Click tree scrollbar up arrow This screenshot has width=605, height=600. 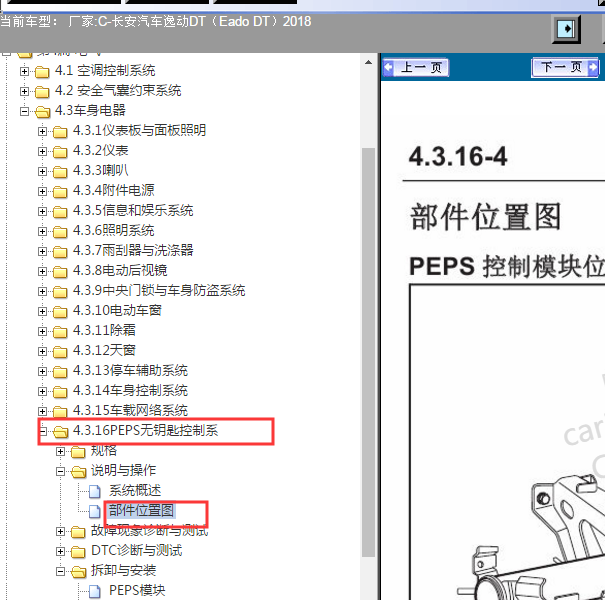click(368, 62)
